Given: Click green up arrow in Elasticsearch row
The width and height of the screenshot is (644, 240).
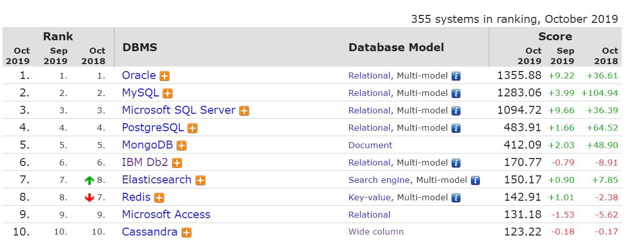Looking at the screenshot, I should (90, 181).
